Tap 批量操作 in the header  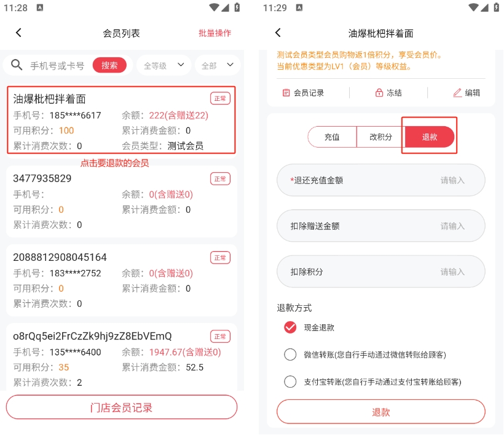pyautogui.click(x=215, y=33)
